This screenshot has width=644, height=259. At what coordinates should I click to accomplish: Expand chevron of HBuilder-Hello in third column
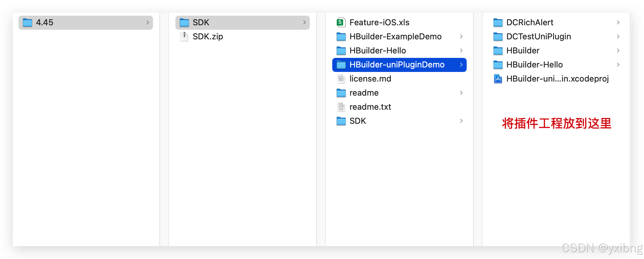461,51
